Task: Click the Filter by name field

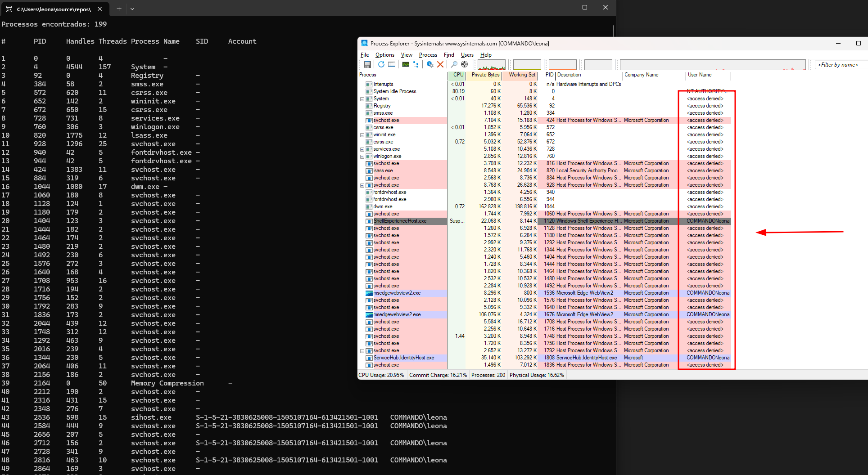Action: click(x=838, y=65)
